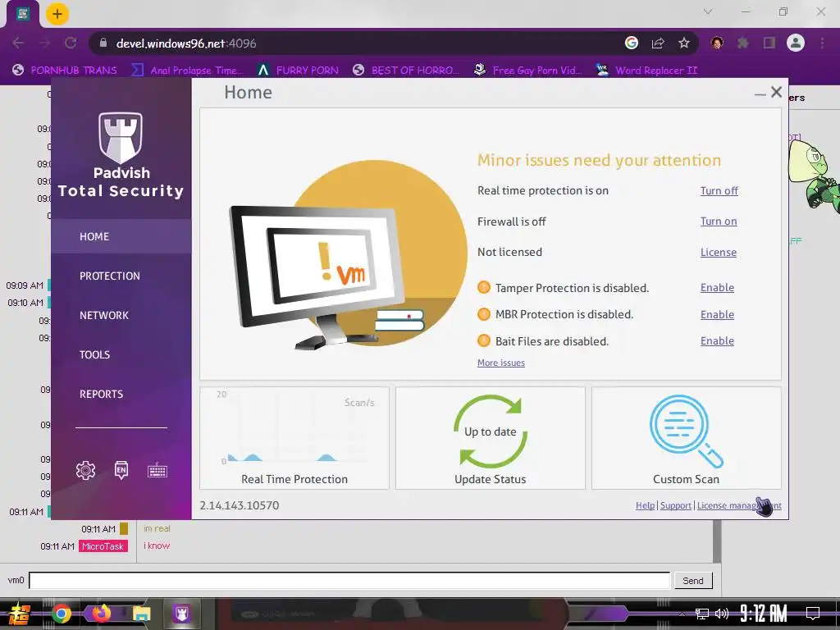Click browser back arrow
840x630 pixels.
coord(18,43)
